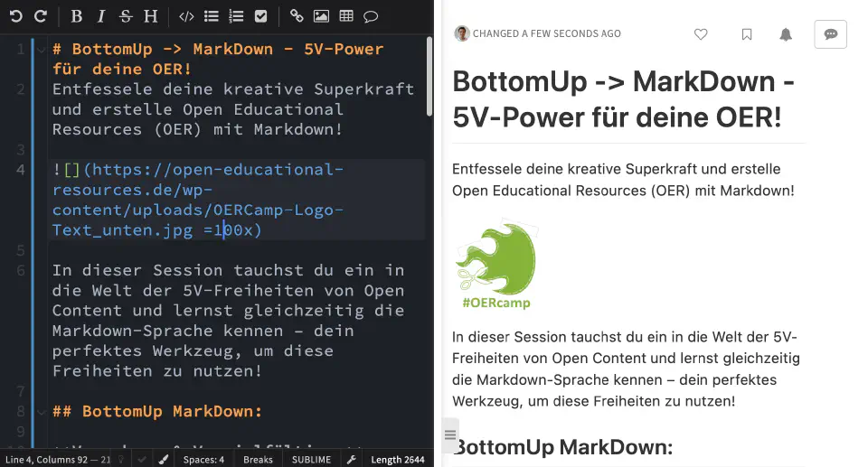Like the note with the heart icon
The image size is (868, 467).
click(x=701, y=33)
